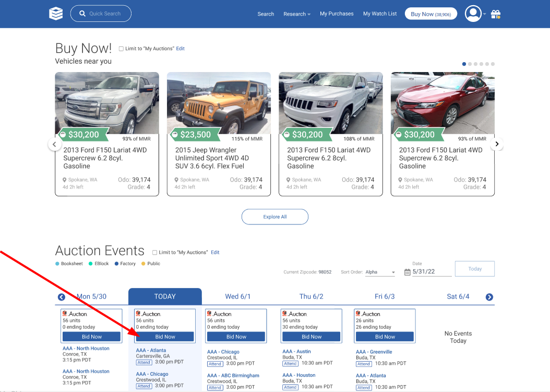Screen dimensions: 550x392
Task: Select the last carousel page dot
Action: pyautogui.click(x=493, y=64)
